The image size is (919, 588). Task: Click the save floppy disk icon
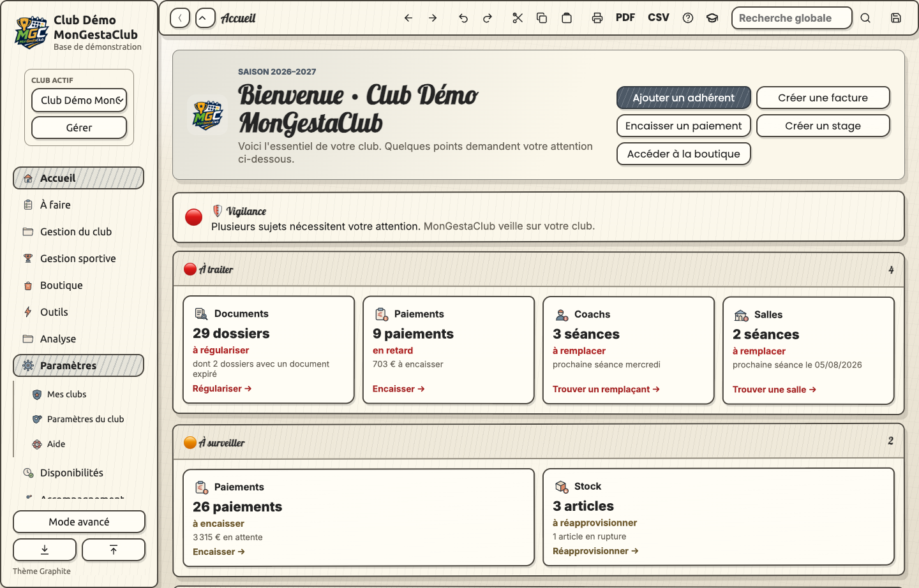(x=896, y=18)
